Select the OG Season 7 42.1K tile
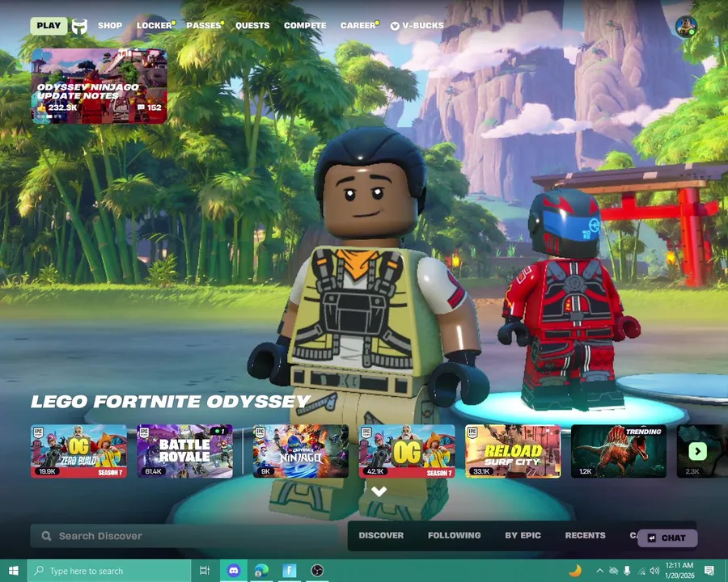The height and width of the screenshot is (582, 728). coord(407,451)
